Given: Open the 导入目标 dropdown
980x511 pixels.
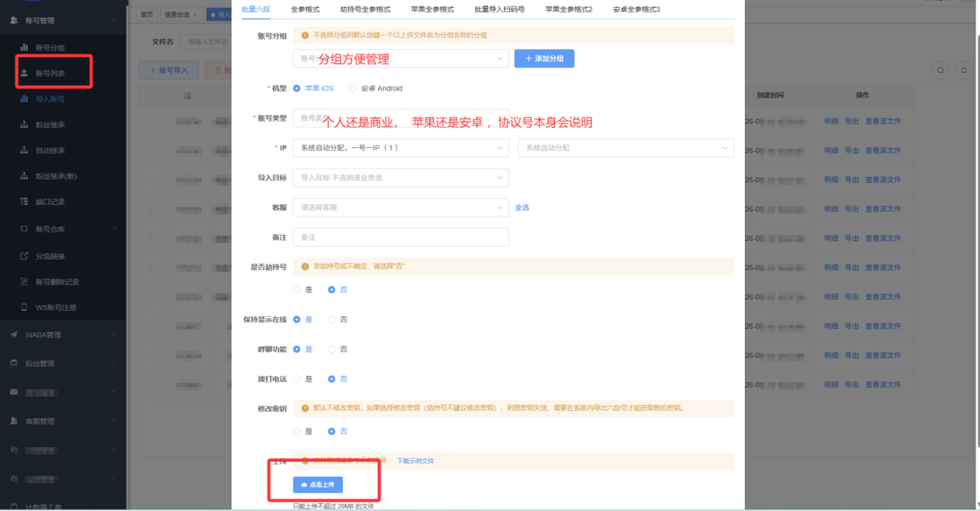Looking at the screenshot, I should pyautogui.click(x=401, y=178).
